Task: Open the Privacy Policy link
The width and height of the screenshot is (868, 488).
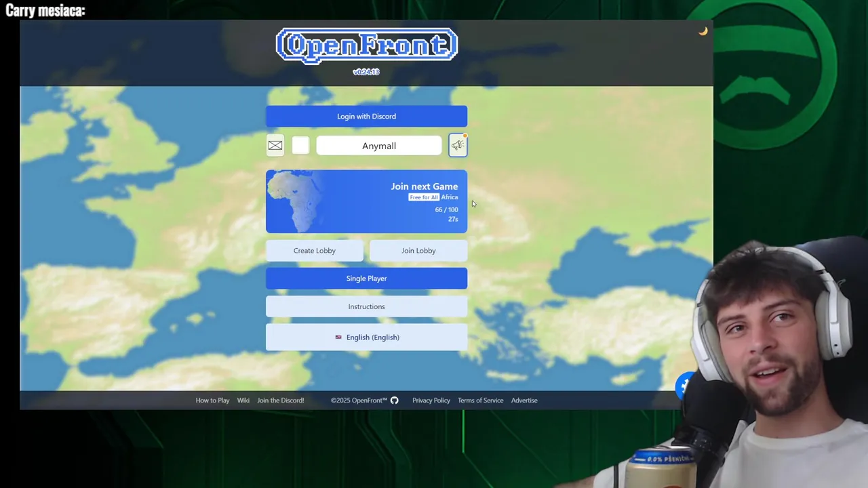Action: coord(431,401)
